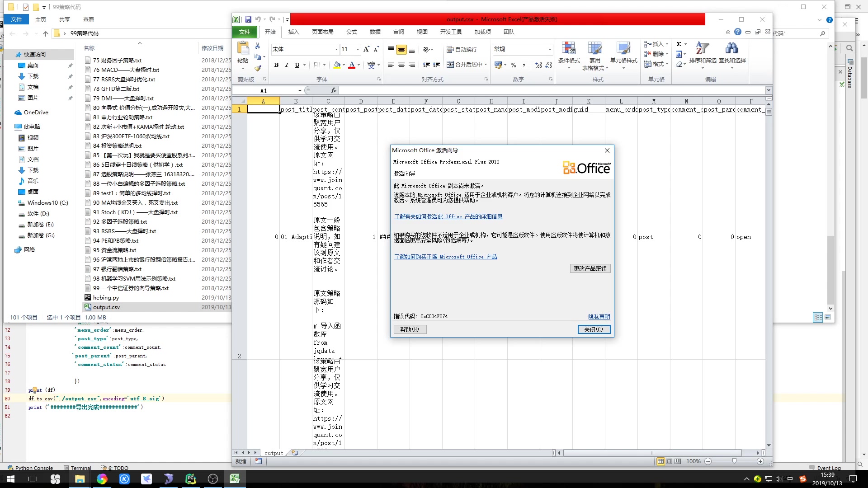Switch to the 页面布局 ribbon tab
This screenshot has height=488, width=868.
(323, 32)
